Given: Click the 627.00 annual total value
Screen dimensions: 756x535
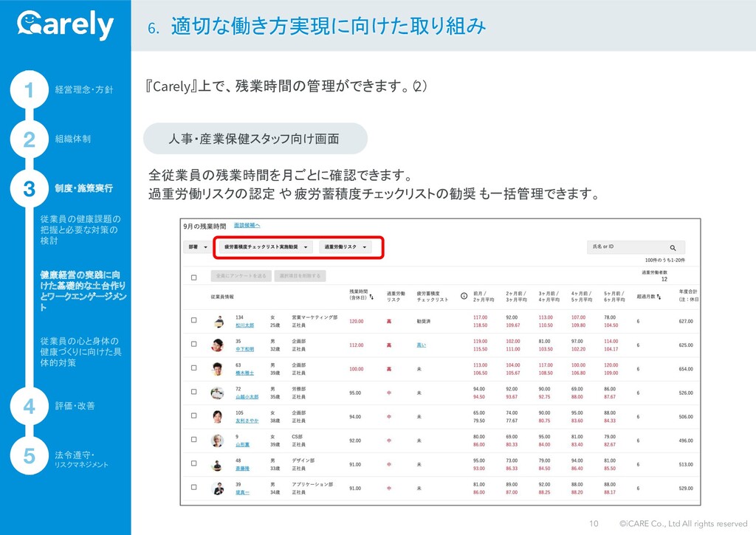Looking at the screenshot, I should click(686, 322).
